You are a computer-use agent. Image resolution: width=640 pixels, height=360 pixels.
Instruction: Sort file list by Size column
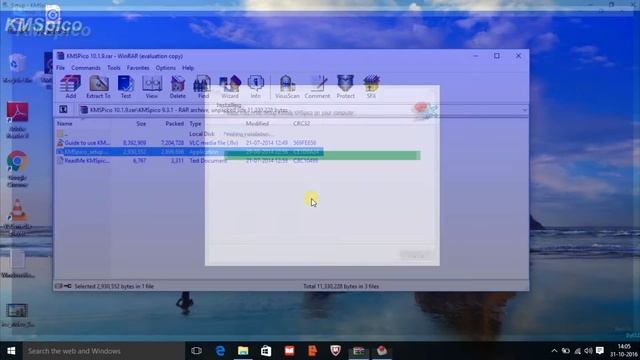pos(141,123)
